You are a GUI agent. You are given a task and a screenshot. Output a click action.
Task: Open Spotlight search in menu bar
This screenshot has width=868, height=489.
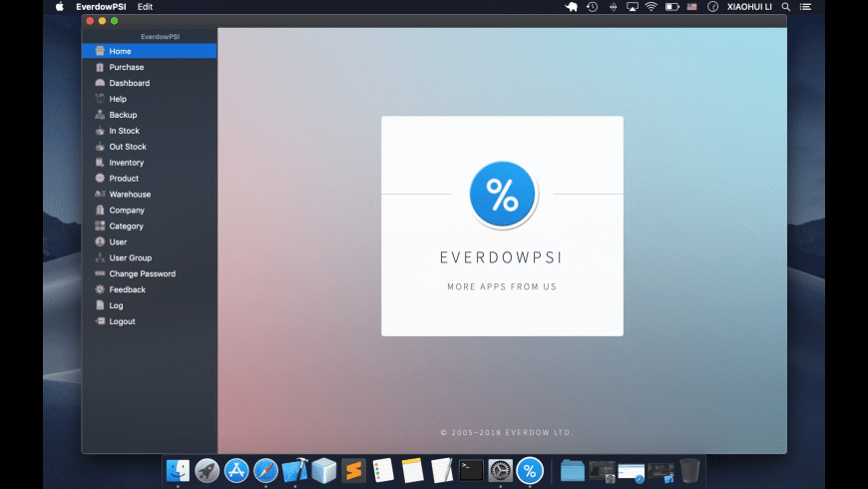pos(785,7)
